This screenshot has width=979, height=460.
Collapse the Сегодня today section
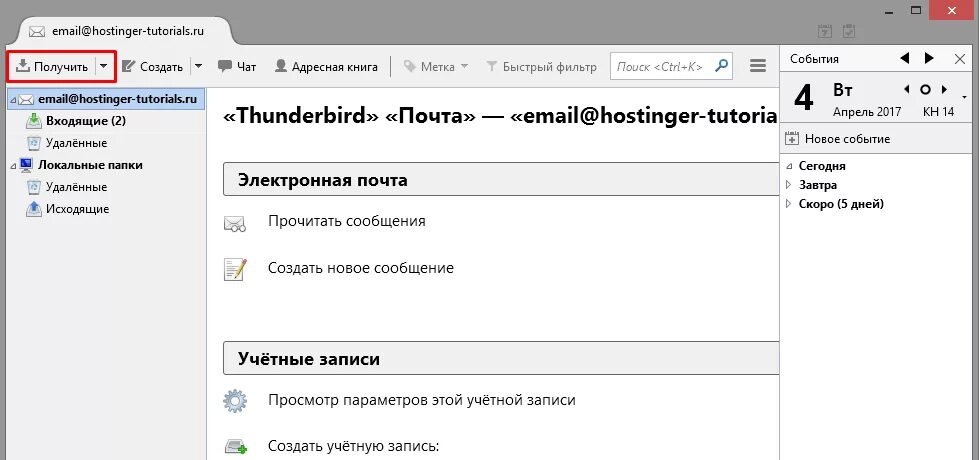click(x=789, y=167)
